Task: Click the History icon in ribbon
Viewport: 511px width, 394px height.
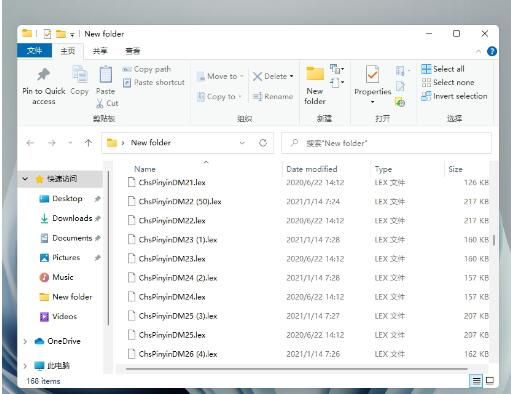Action: point(400,102)
